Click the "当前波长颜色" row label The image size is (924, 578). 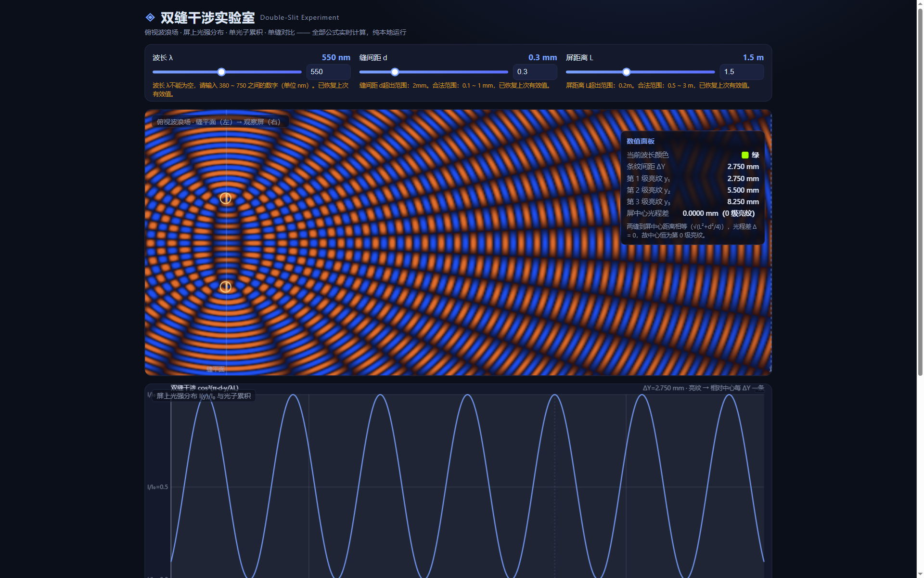click(x=648, y=155)
